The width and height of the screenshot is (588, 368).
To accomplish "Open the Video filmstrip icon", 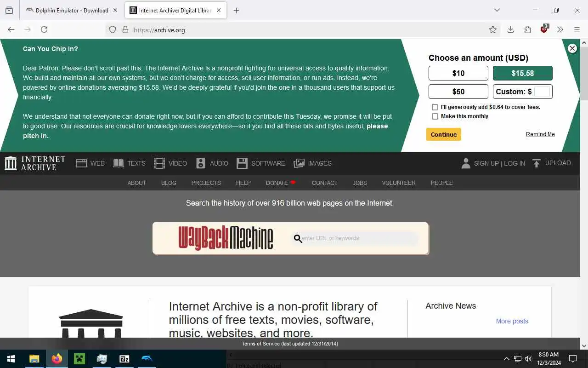I will [x=159, y=163].
